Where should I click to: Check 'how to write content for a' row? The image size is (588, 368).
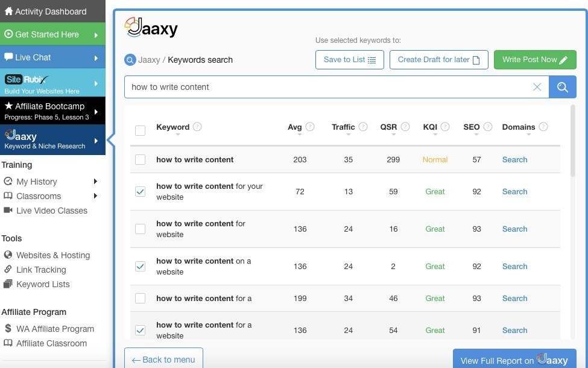141,298
